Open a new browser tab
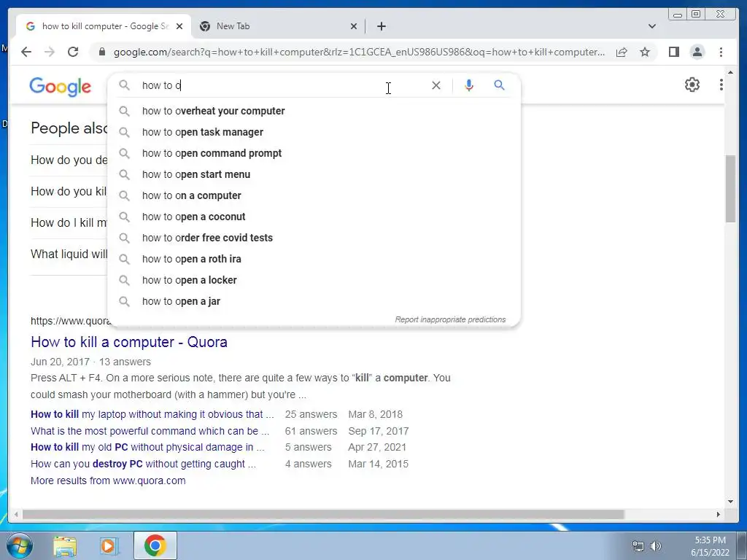Viewport: 747px width, 560px height. pos(381,26)
